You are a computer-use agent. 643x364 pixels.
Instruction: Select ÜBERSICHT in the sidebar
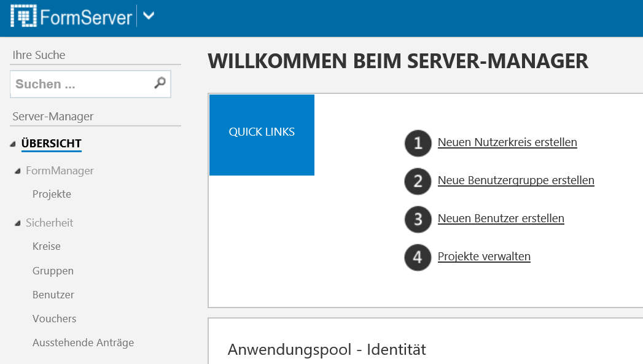(51, 144)
